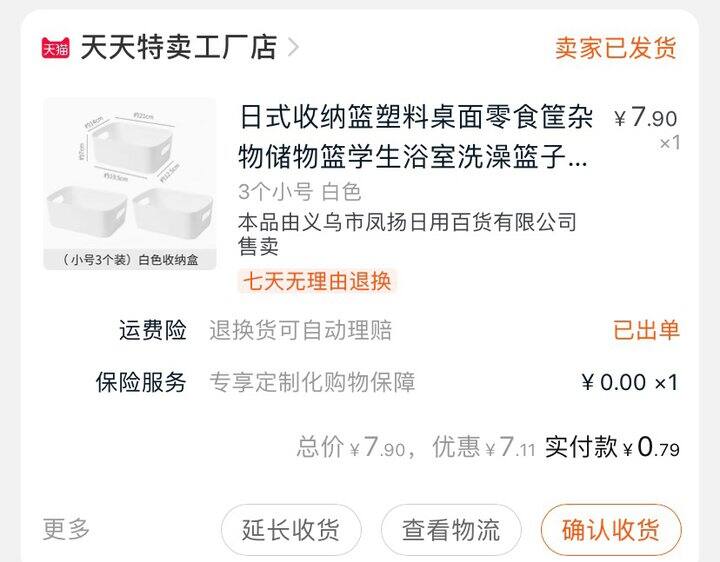Tap 专享定制化购物保障 description
The width and height of the screenshot is (720, 562).
312,382
